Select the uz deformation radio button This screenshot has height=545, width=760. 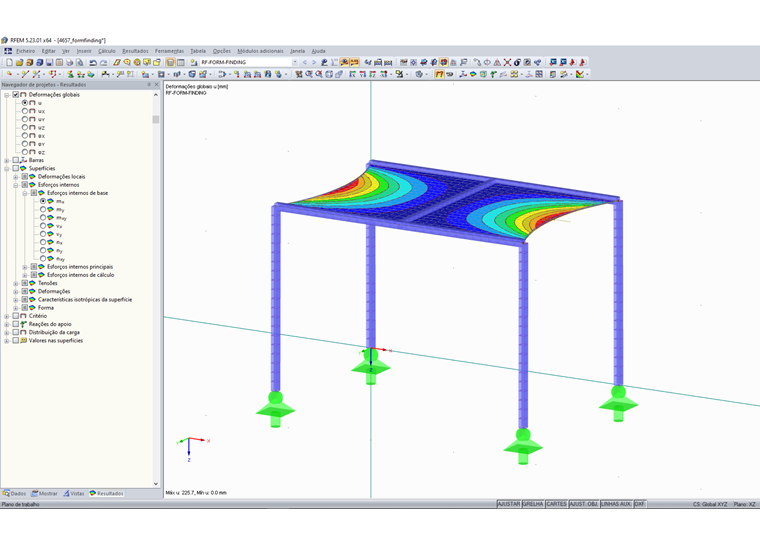click(25, 128)
